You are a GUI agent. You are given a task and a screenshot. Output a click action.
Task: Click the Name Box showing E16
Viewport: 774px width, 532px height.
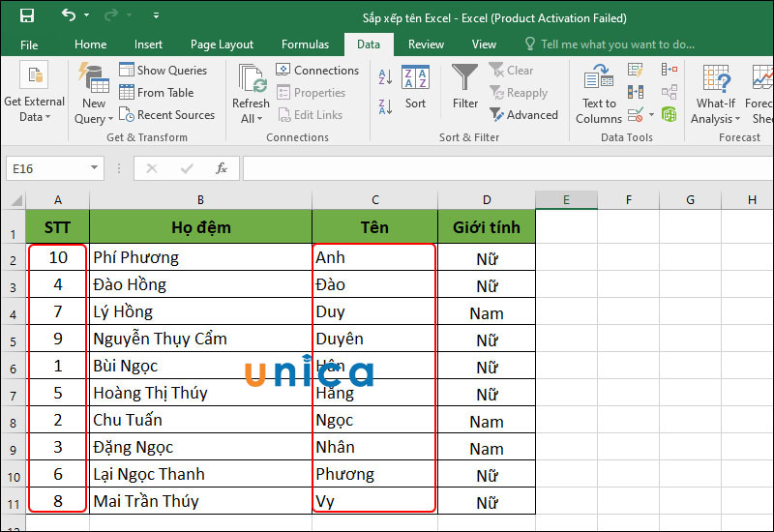[x=45, y=168]
